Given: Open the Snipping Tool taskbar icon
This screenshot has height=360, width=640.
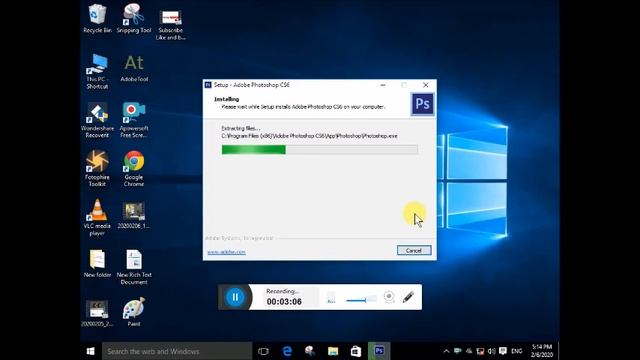Looking at the screenshot, I should pos(310,351).
